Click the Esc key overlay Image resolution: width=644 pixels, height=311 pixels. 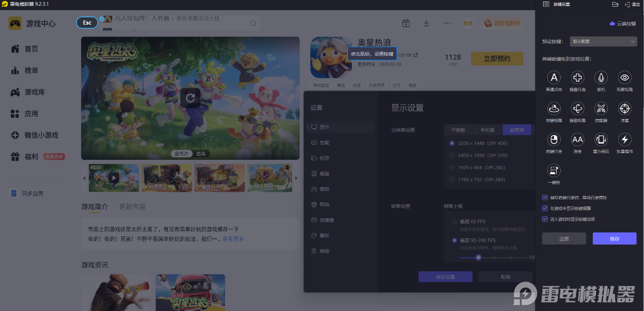click(x=87, y=23)
